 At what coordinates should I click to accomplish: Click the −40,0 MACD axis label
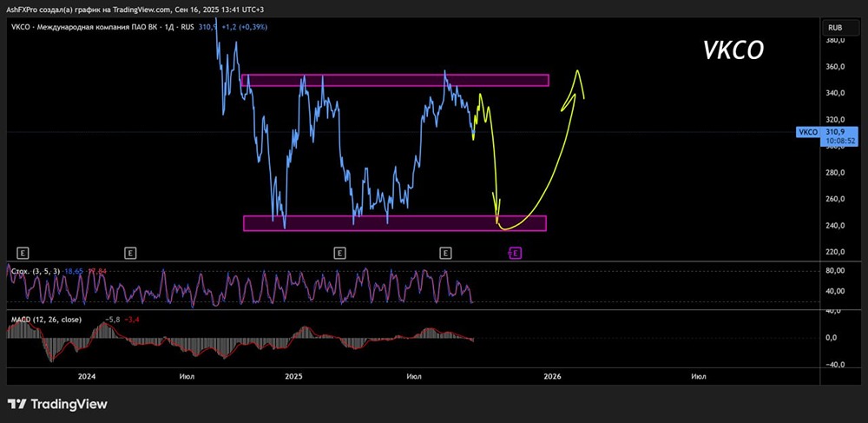tap(835, 365)
